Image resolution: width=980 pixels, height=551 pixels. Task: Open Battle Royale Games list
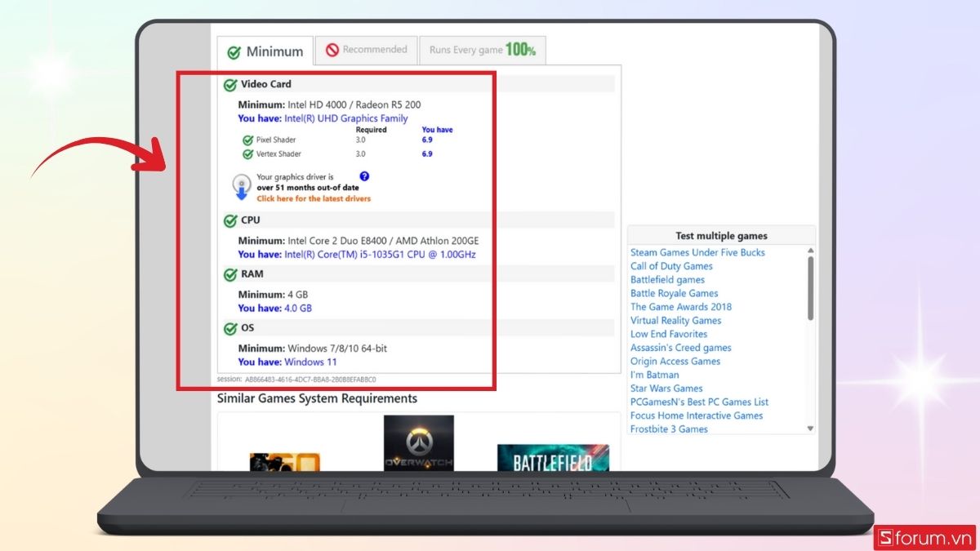tap(674, 293)
